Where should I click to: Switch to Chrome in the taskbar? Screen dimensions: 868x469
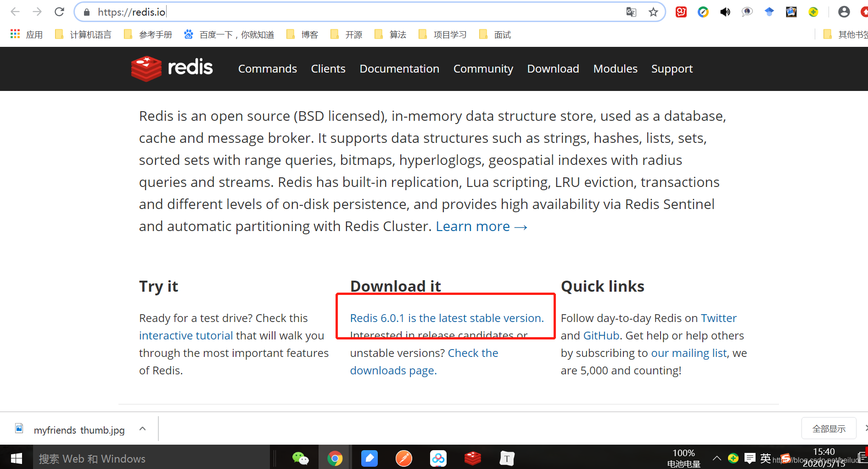tap(335, 458)
